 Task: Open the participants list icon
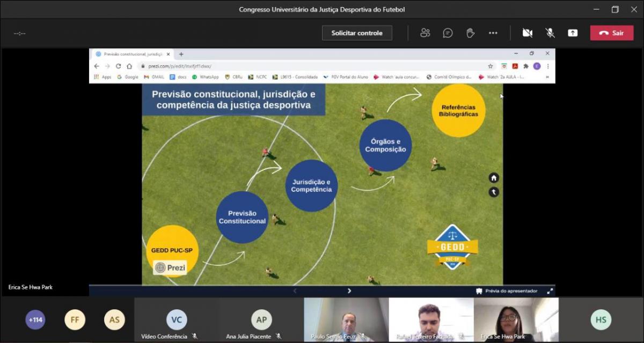coord(425,33)
